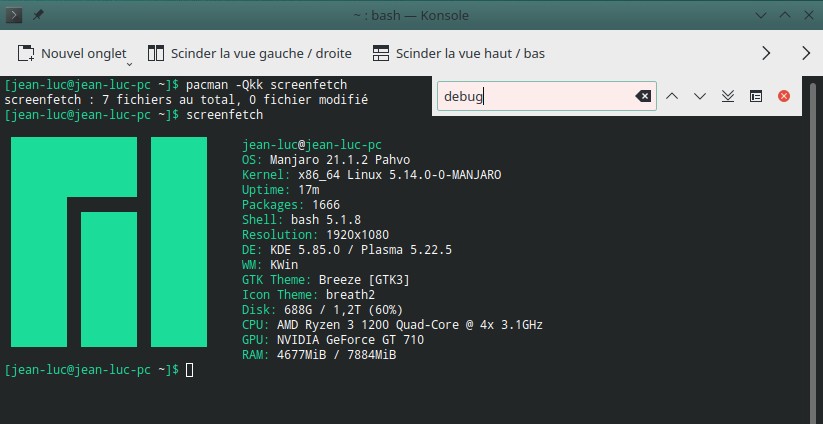
Task: Expand the first toolbar overflow chevron
Action: pyautogui.click(x=766, y=53)
